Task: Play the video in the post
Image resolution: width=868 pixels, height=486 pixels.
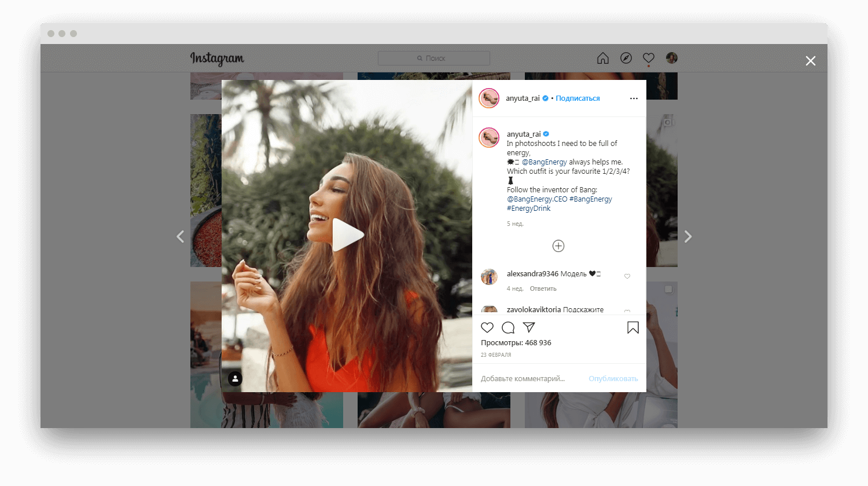Action: 348,235
